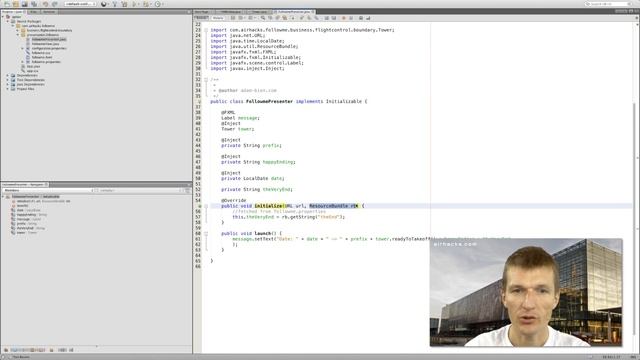Click the Back navigation icon in the editor toolbar
This screenshot has height=360, width=640.
pos(241,18)
